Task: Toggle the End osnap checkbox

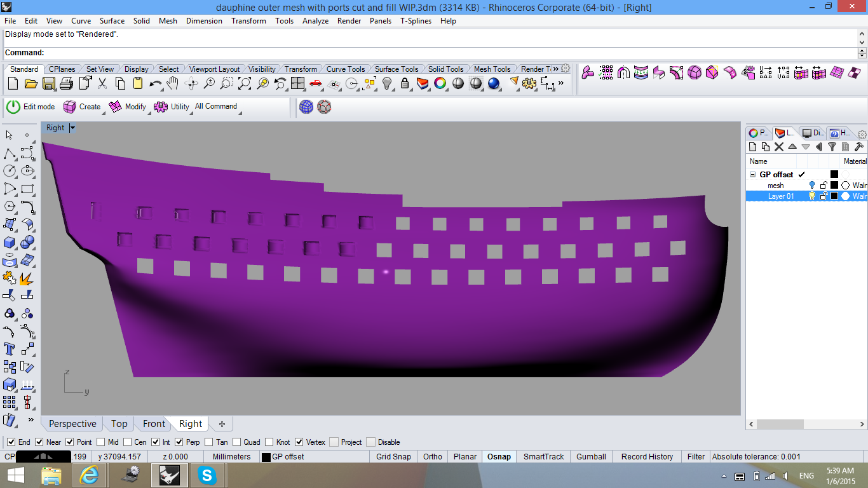Action: (x=11, y=442)
